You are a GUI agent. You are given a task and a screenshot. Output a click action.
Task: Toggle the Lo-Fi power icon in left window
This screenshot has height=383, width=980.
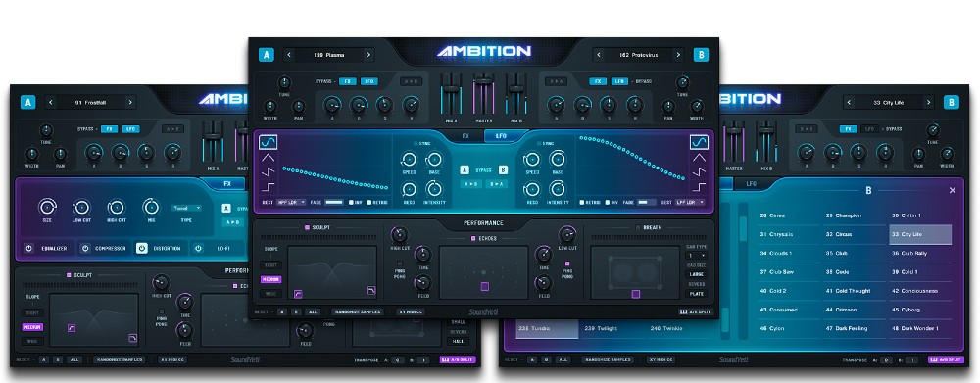[199, 248]
